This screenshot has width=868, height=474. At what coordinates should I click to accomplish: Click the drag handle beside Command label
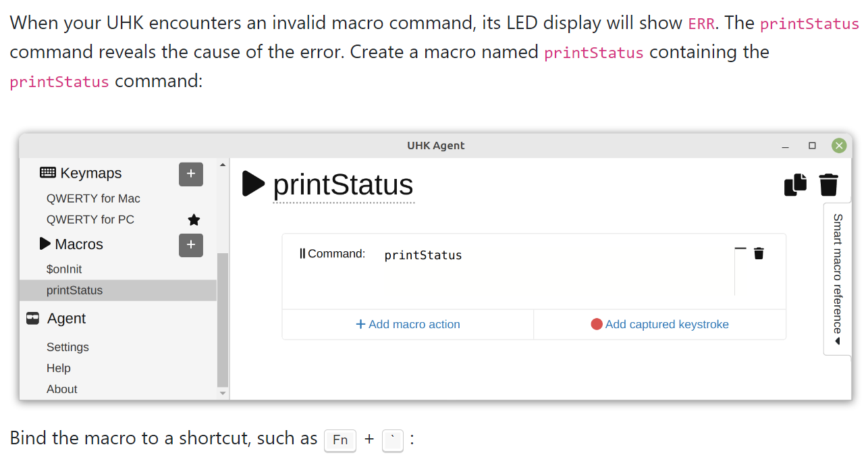coord(302,254)
